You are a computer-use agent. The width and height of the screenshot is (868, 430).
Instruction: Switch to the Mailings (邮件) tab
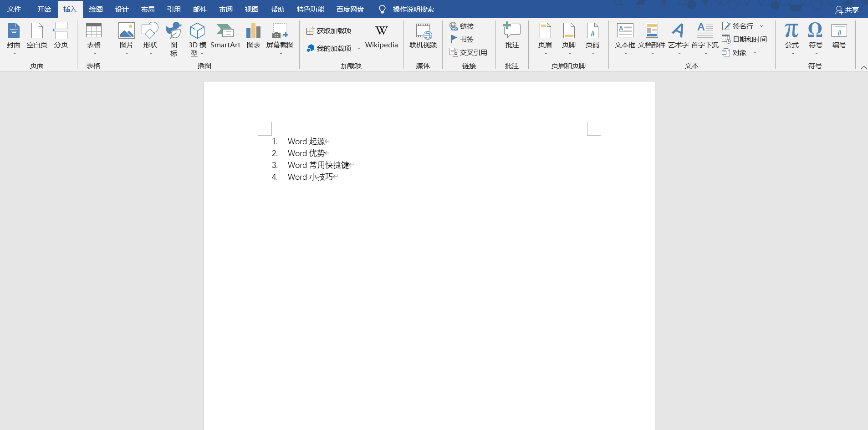click(x=199, y=9)
